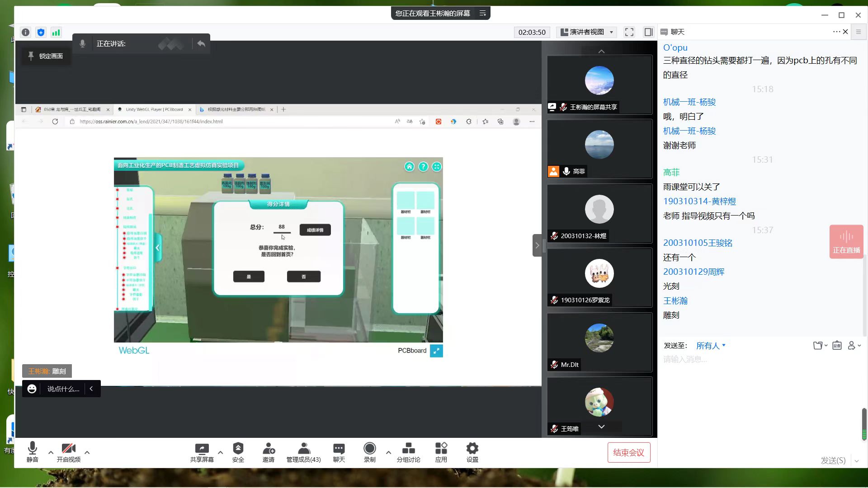Screen dimensions: 868x488
Task: Click End Meeting (结束会议) button
Action: [x=628, y=452]
